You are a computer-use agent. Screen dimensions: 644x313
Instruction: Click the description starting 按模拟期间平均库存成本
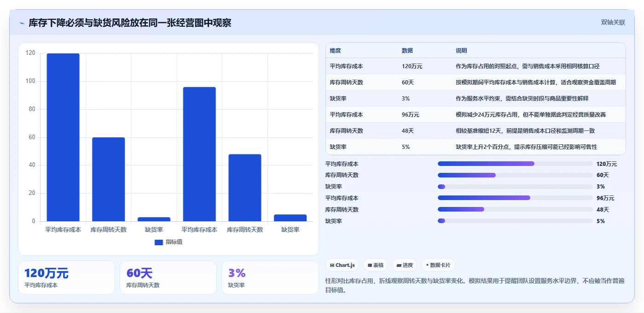pyautogui.click(x=536, y=83)
